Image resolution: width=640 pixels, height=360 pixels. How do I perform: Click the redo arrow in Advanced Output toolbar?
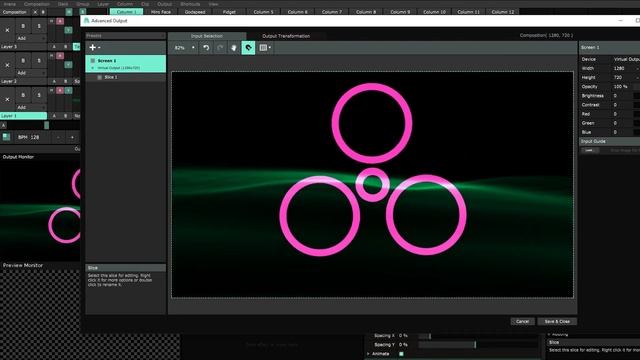[220, 48]
